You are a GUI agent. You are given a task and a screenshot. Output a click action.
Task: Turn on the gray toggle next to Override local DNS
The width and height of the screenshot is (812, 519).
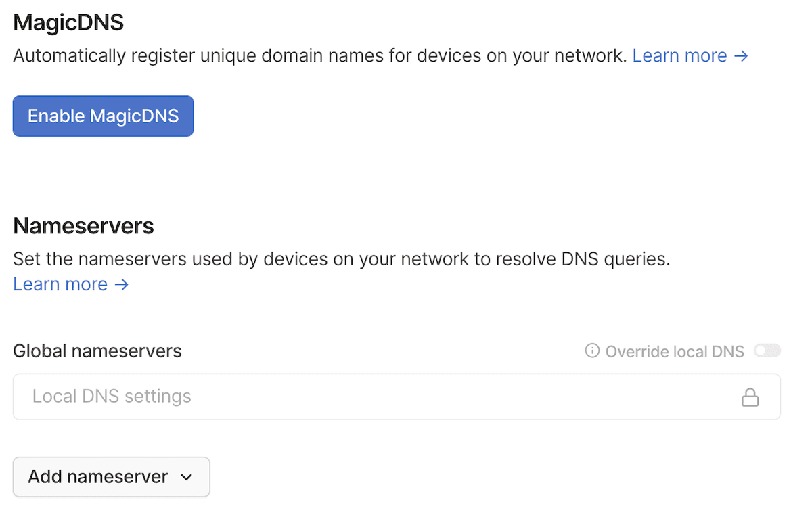(x=767, y=351)
